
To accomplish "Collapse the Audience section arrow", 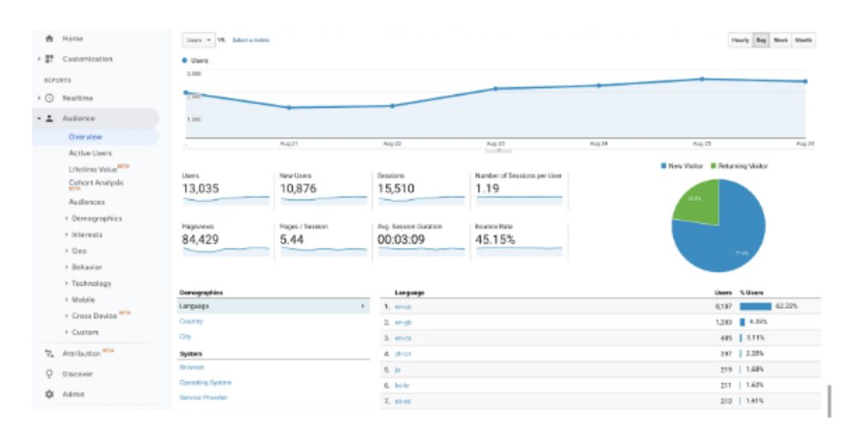I will (39, 118).
